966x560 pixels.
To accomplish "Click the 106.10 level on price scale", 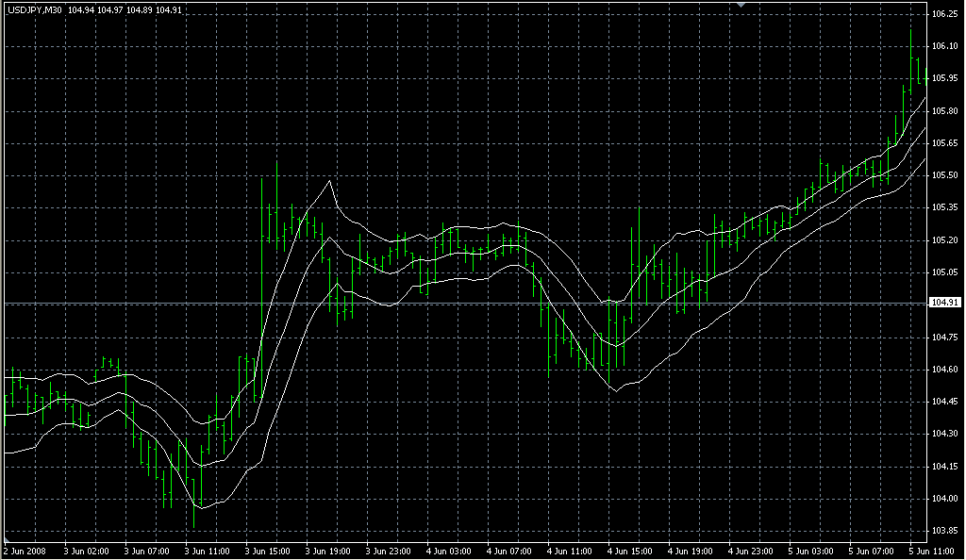I will coord(943,46).
